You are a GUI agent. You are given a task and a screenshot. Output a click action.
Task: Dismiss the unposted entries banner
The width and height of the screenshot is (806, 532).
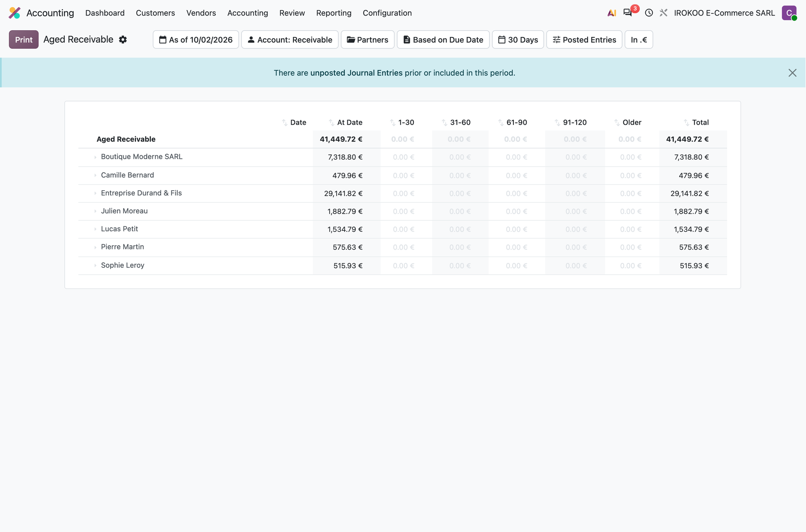(792, 73)
